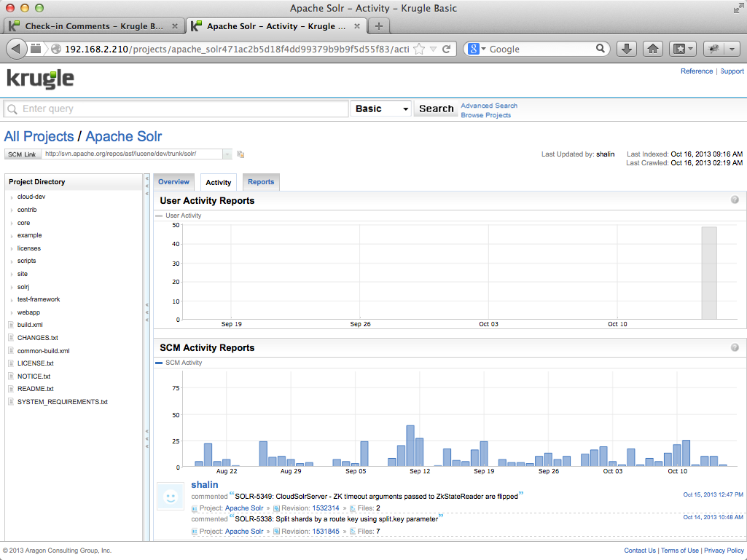Click the Google search engine icon
This screenshot has height=560, width=747.
click(x=473, y=49)
